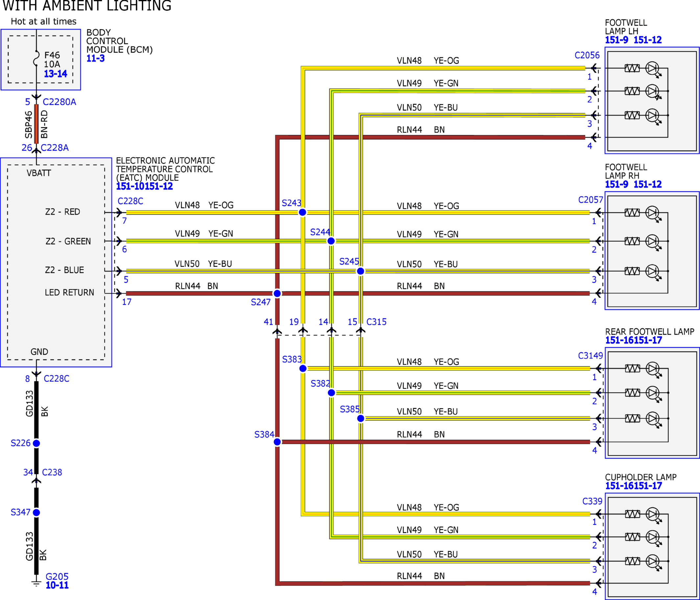700x600 pixels.
Task: Click the S384 splice dot
Action: pyautogui.click(x=277, y=442)
